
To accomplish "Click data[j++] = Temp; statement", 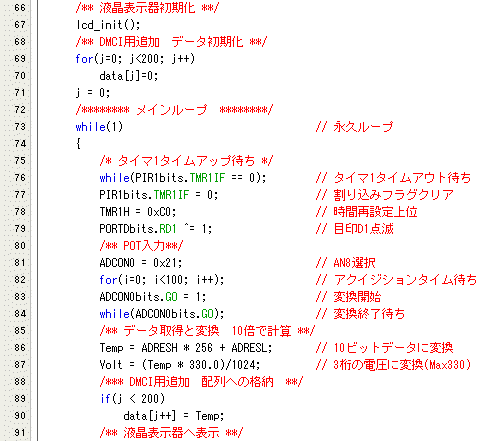I will click(x=174, y=416).
